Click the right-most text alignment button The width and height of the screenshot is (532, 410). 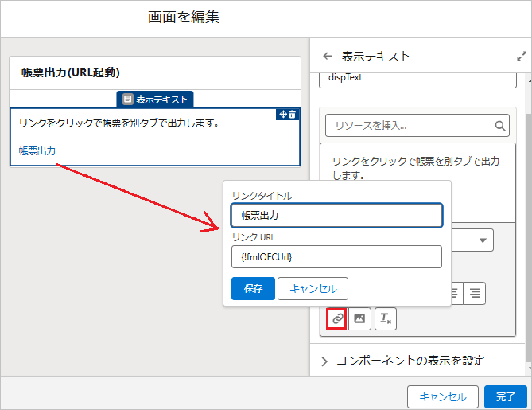coord(475,293)
